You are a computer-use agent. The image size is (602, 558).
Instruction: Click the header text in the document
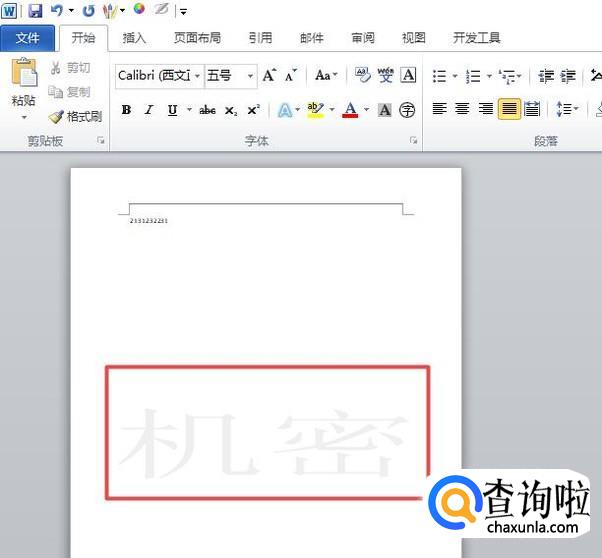pyautogui.click(x=149, y=220)
